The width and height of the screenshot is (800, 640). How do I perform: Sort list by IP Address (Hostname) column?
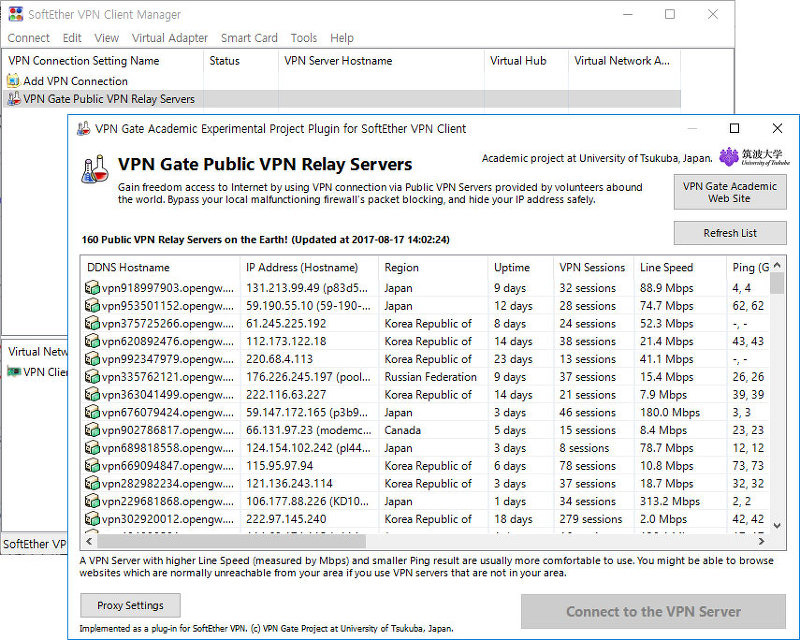[309, 267]
